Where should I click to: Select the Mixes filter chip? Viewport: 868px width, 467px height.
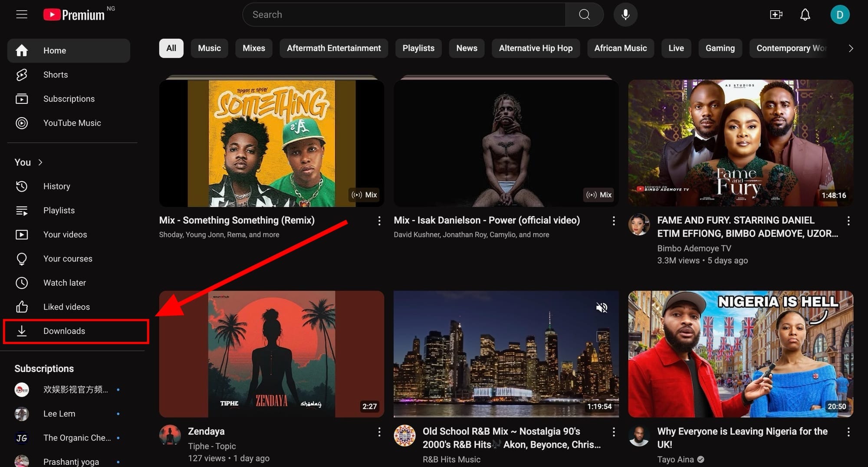(x=253, y=48)
